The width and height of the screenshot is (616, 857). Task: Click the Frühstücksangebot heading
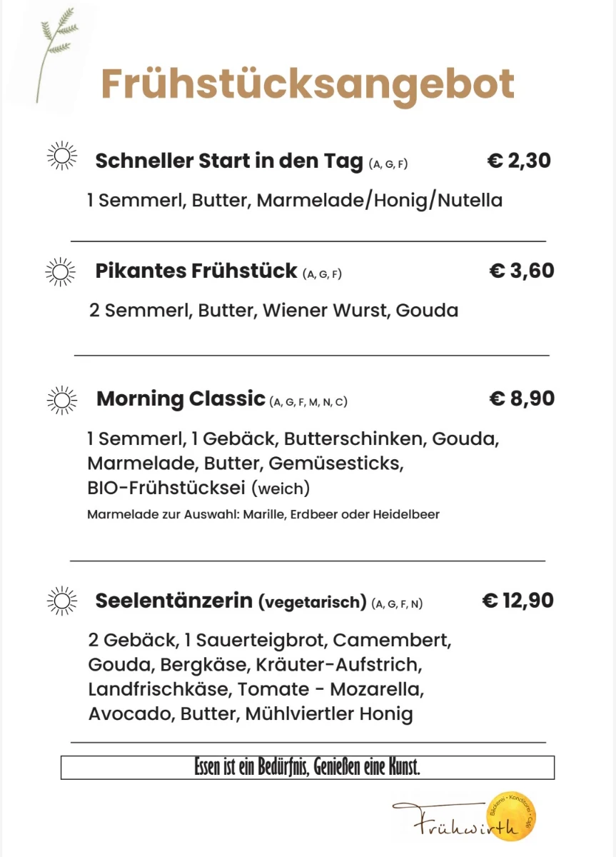[x=308, y=84]
